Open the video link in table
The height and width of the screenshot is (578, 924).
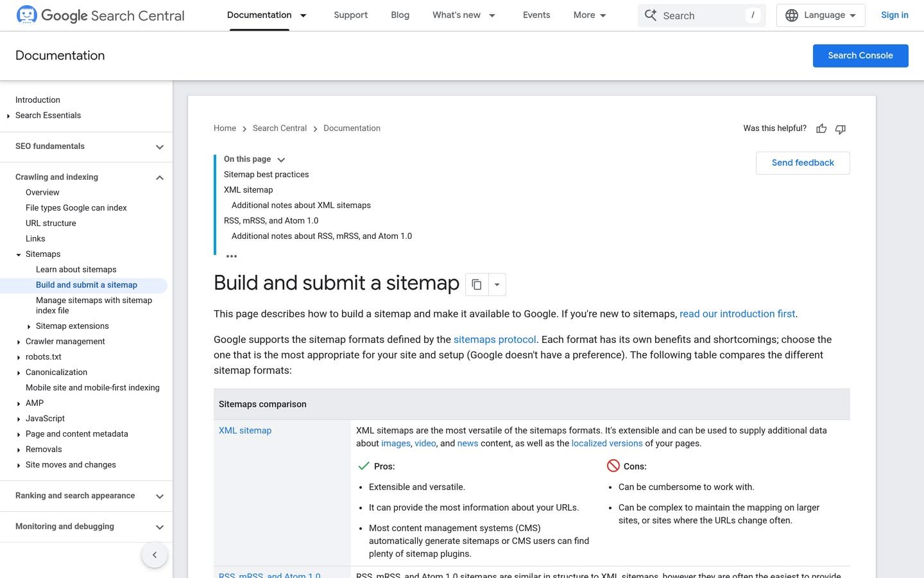point(425,444)
